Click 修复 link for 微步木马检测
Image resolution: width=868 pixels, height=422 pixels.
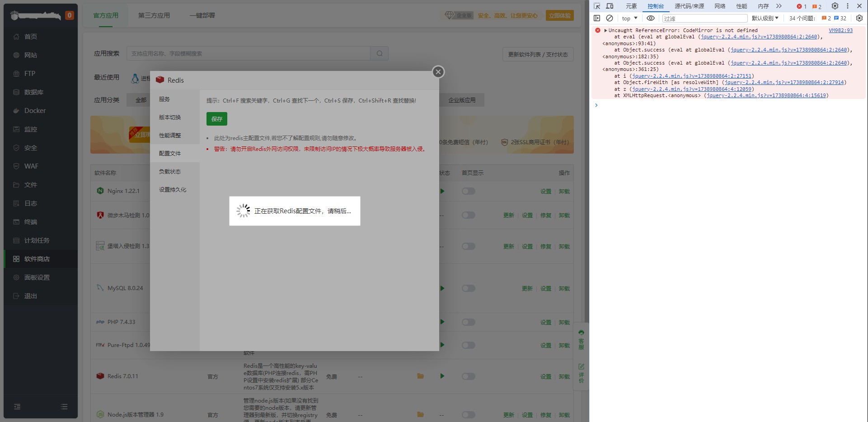coord(546,215)
